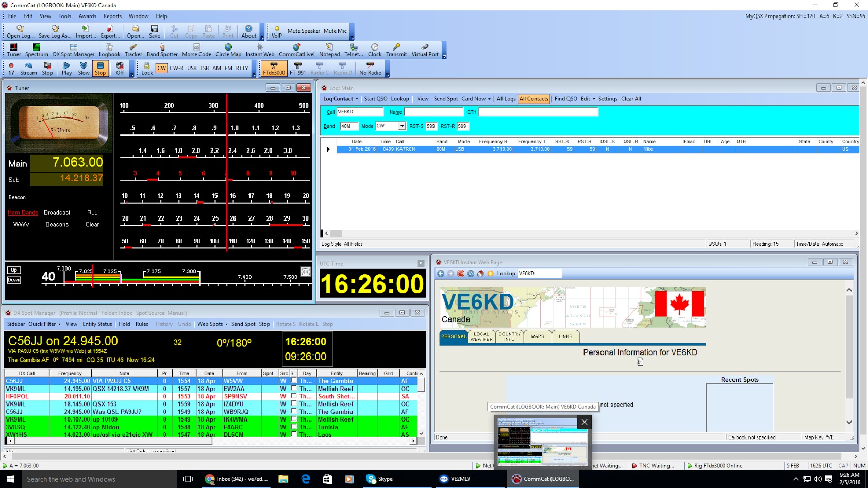Launch the Band Spotter
Screen dimensions: 868x488
pyautogui.click(x=162, y=49)
